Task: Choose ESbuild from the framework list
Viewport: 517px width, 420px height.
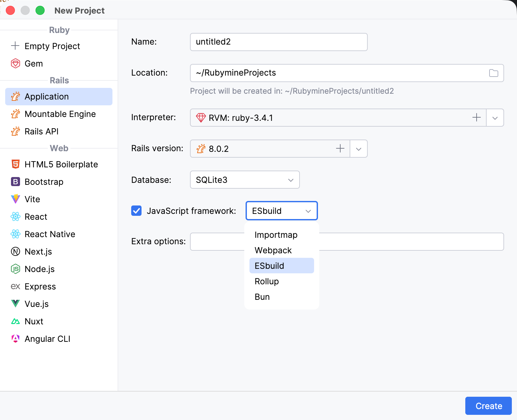Action: click(x=282, y=266)
